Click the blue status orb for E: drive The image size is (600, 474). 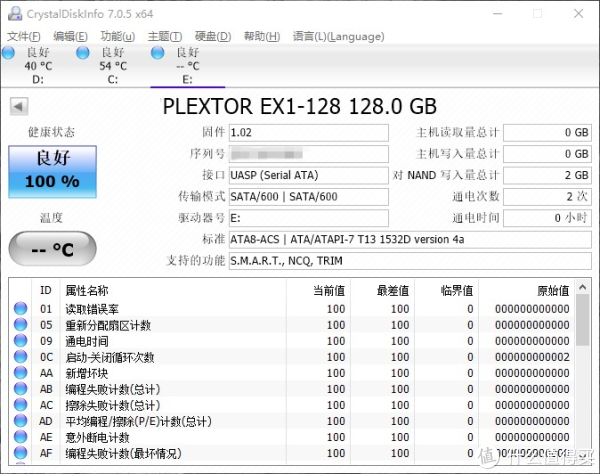tap(158, 53)
